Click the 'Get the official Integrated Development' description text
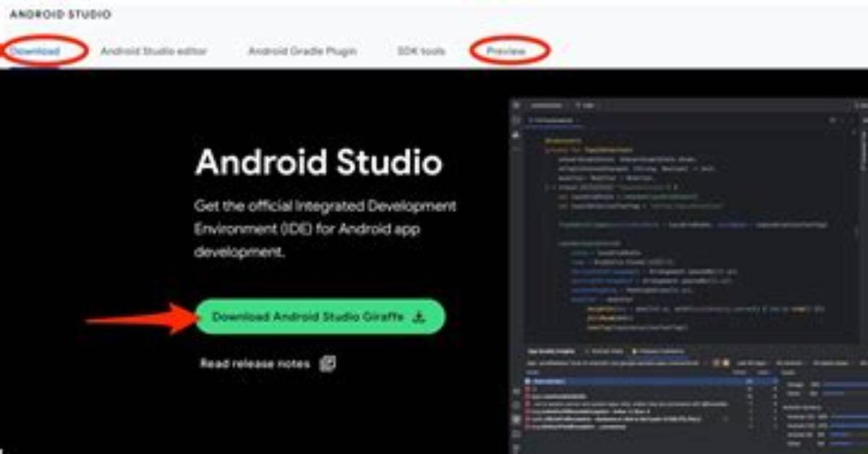This screenshot has height=454, width=868. click(x=325, y=230)
